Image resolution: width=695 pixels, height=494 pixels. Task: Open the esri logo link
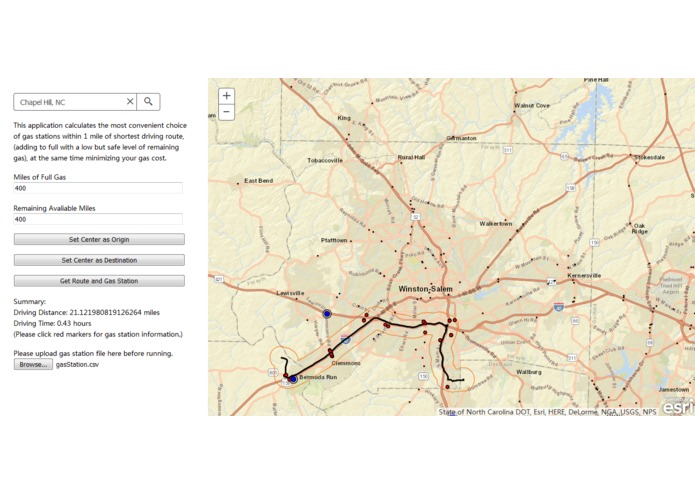pos(679,406)
